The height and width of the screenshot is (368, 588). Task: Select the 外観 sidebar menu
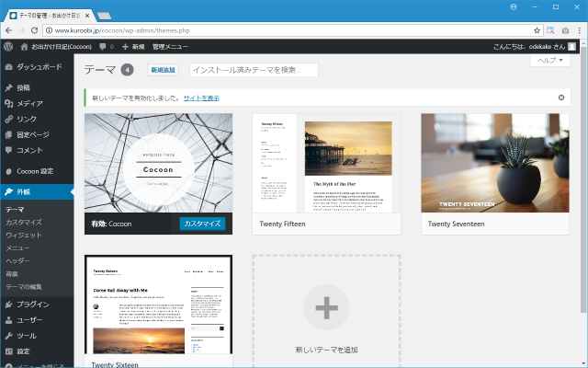[x=37, y=192]
